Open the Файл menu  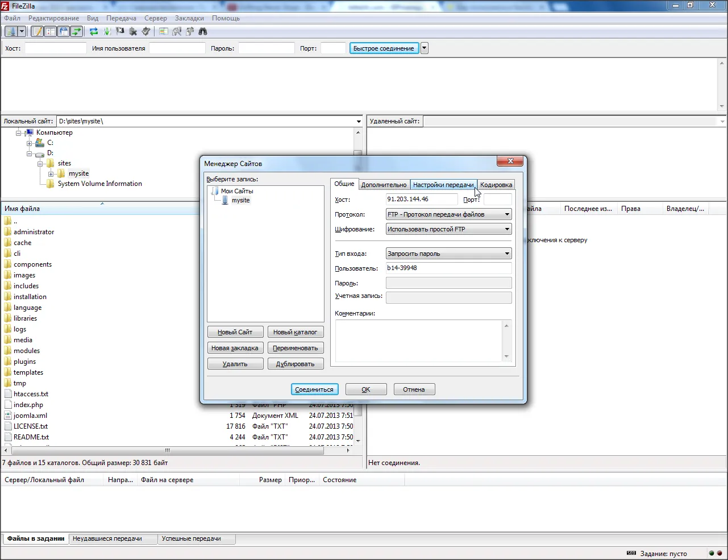pyautogui.click(x=13, y=18)
